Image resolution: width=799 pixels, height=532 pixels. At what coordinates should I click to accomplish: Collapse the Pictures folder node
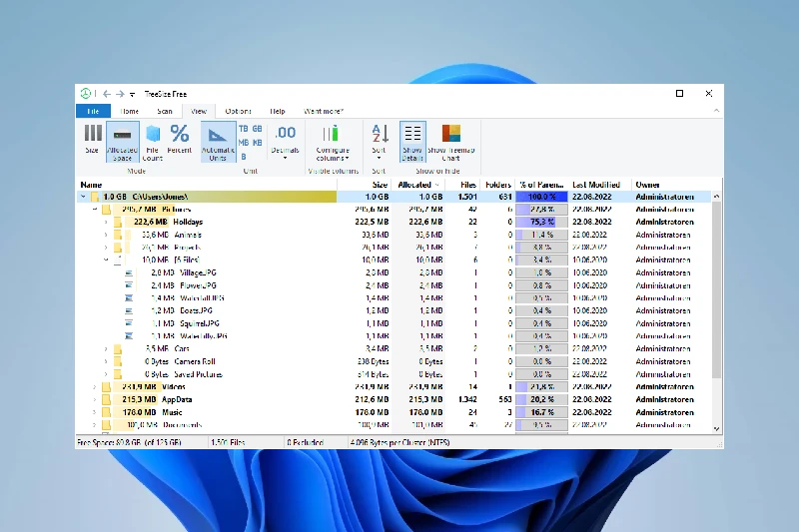[94, 210]
